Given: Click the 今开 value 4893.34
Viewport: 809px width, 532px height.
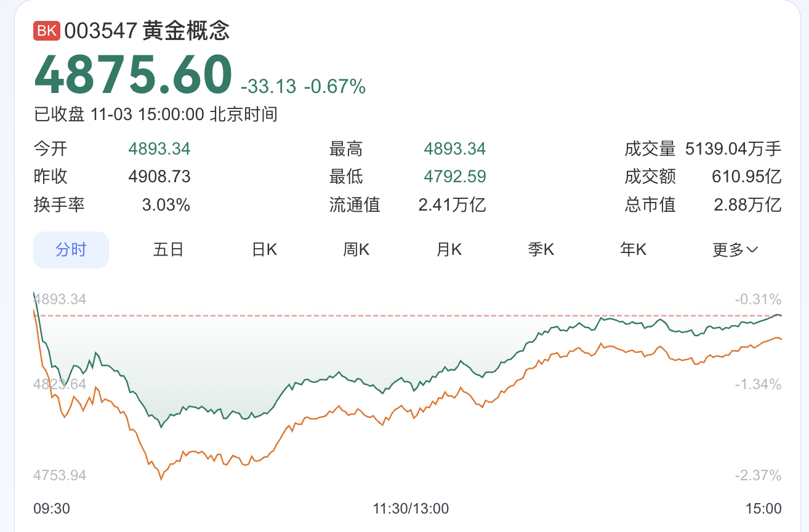Looking at the screenshot, I should click(159, 148).
